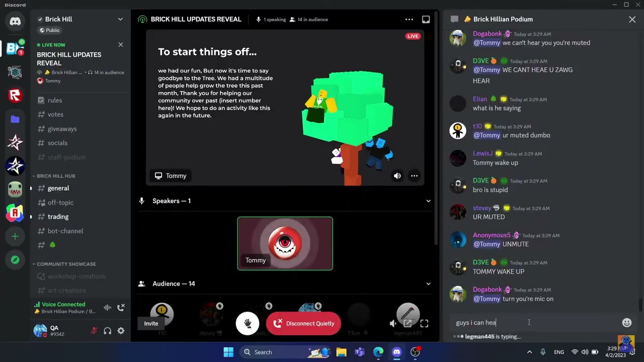Viewport: 644px width, 362px height.
Task: Open Brick Hill server dropdown menu
Action: (120, 19)
